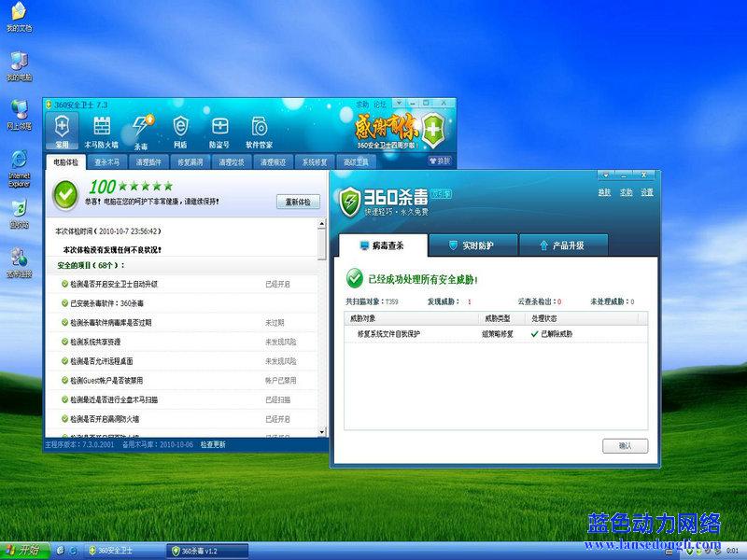This screenshot has width=747, height=560.
Task: Select the 防盗号 account protection icon
Action: [x=219, y=131]
